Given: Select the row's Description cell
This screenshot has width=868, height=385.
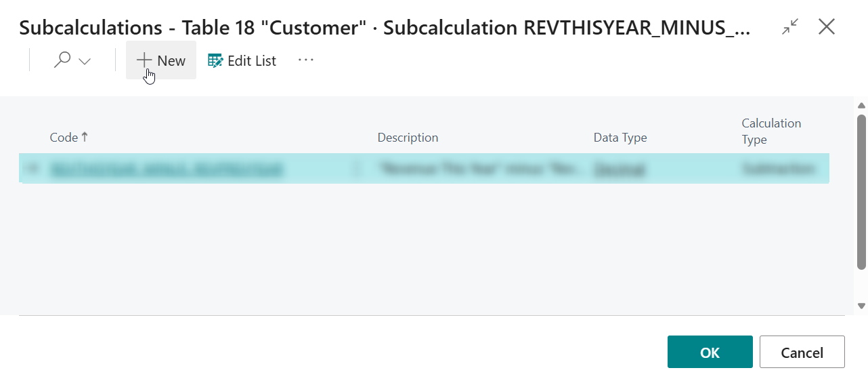Looking at the screenshot, I should click(x=481, y=169).
